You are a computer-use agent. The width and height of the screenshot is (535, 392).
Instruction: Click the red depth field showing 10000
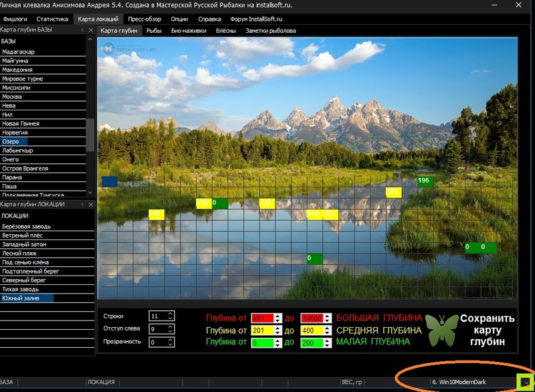(x=312, y=318)
